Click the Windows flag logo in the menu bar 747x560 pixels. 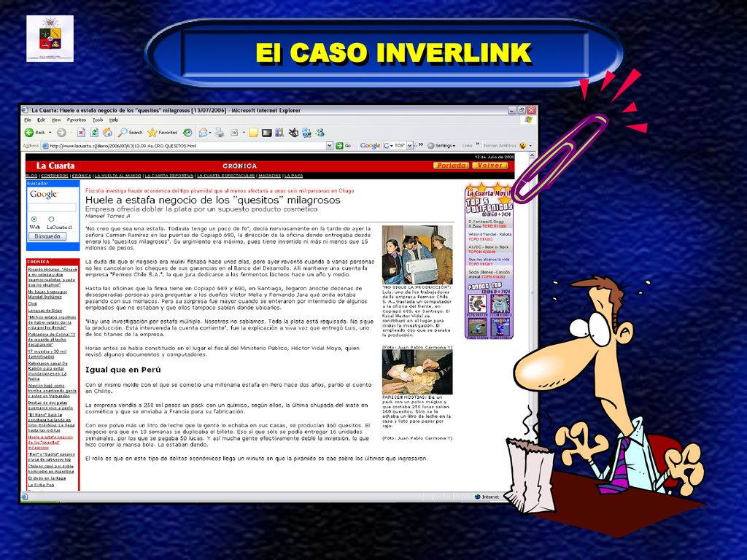point(528,120)
